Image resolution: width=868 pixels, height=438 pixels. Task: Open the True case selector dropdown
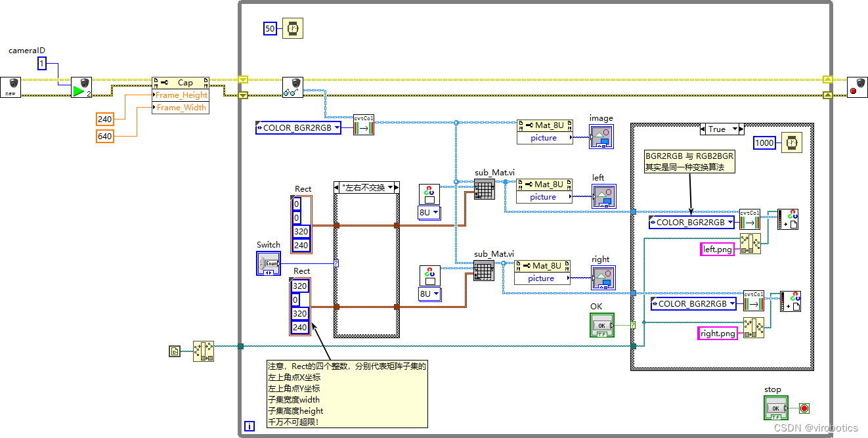[734, 129]
